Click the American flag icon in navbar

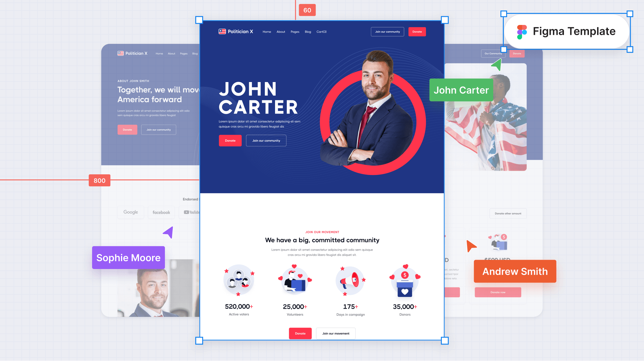coord(222,32)
